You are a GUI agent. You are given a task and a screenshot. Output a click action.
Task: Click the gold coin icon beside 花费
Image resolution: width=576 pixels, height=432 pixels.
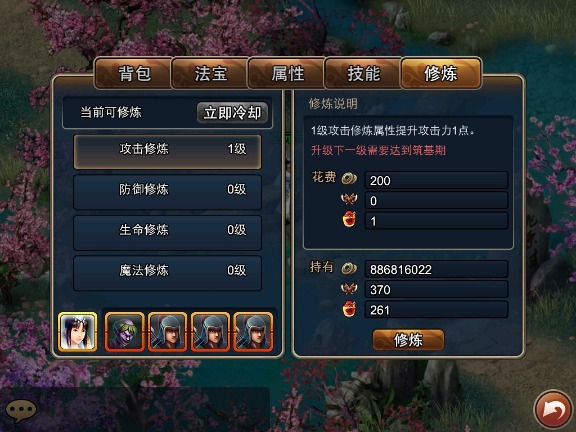pyautogui.click(x=349, y=179)
